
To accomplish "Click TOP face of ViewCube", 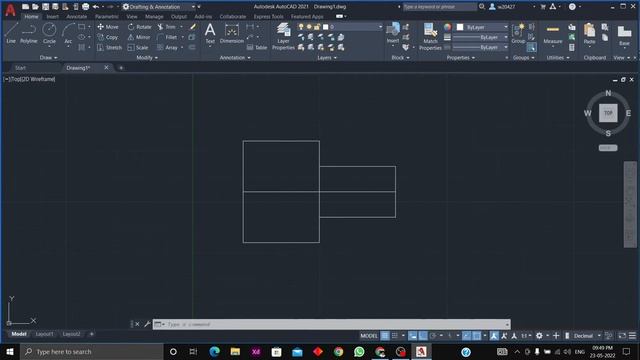I will [x=608, y=113].
